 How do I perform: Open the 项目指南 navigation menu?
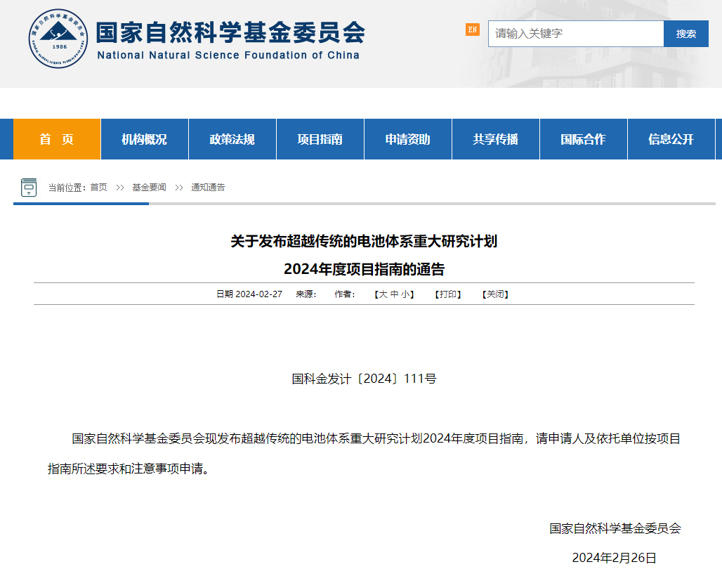320,139
